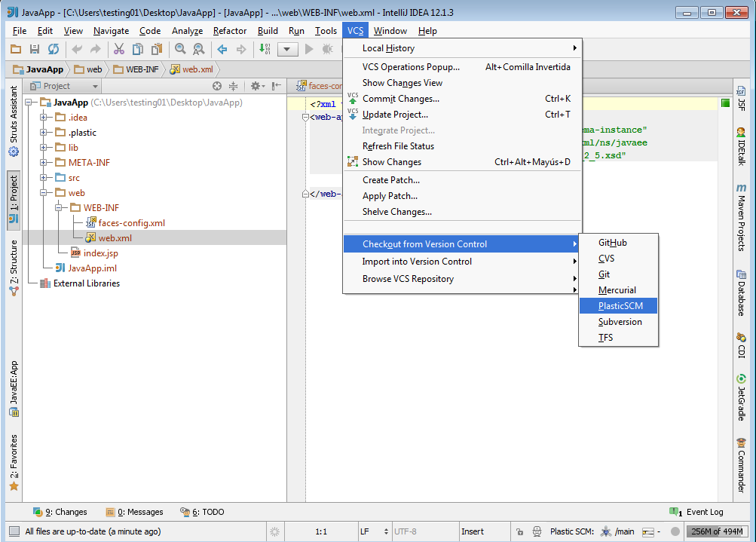756x542 pixels.
Task: Collapse the web folder node
Action: 44,192
